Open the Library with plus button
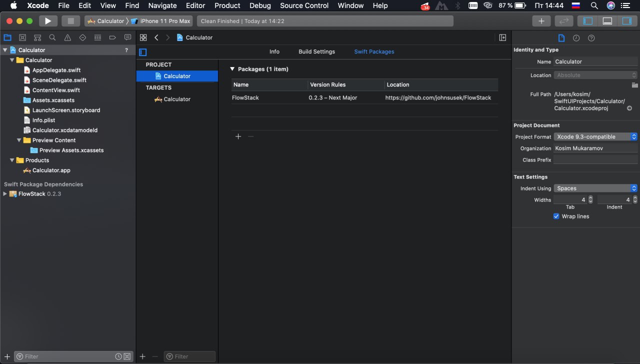Screen dimensions: 640x364 click(x=541, y=21)
